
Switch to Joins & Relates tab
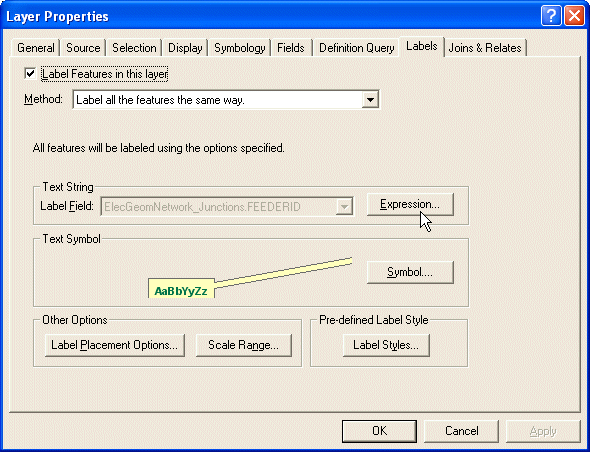[x=485, y=48]
